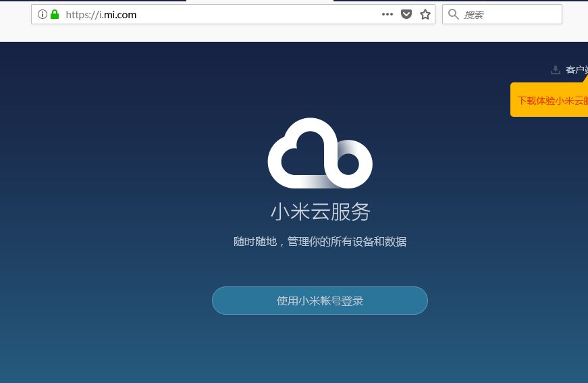This screenshot has height=383, width=588.
Task: Click the green secure connection padlock
Action: [55, 15]
